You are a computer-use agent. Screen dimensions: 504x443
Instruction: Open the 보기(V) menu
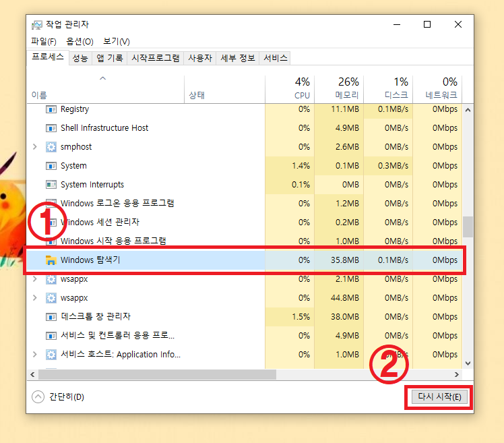point(117,42)
